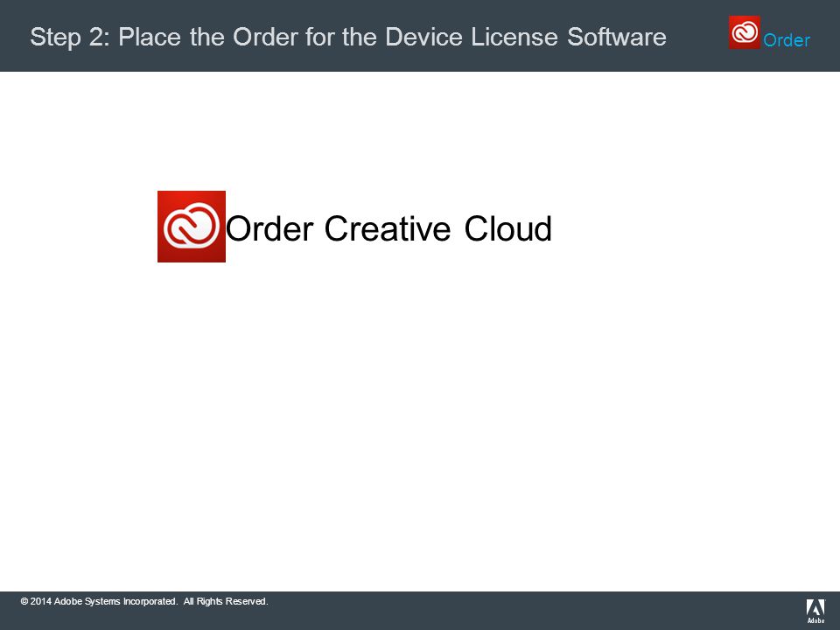Click the 2014 Adobe Systems copyright notice

pos(144,602)
